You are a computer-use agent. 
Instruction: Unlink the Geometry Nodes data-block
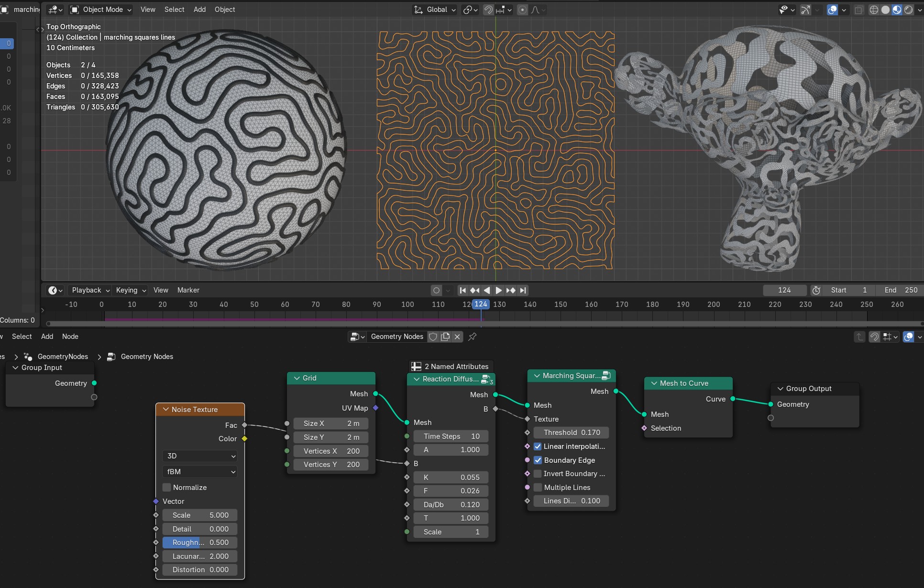pyautogui.click(x=457, y=337)
